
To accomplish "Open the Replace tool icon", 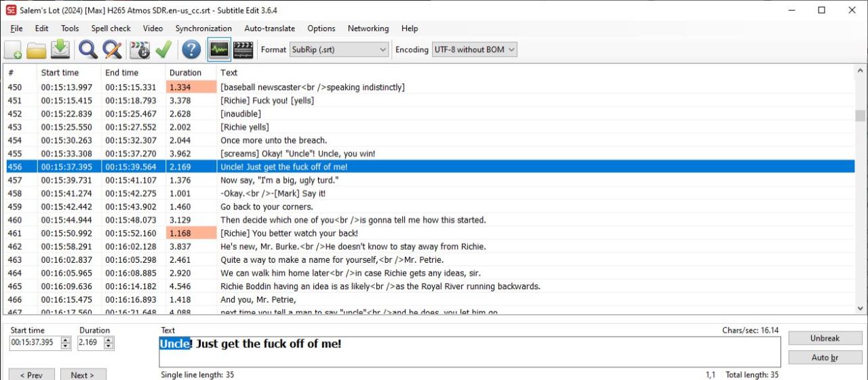I will pos(112,49).
